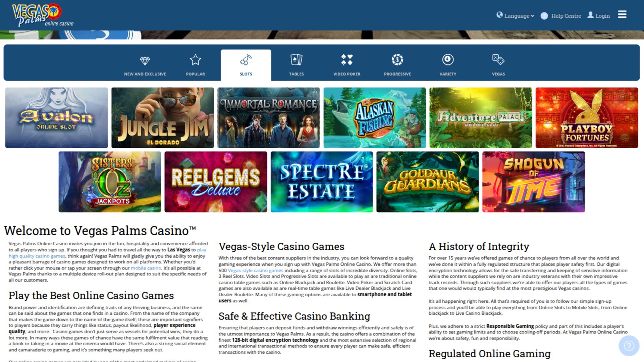Open the Video Poker card suits icon

(347, 60)
